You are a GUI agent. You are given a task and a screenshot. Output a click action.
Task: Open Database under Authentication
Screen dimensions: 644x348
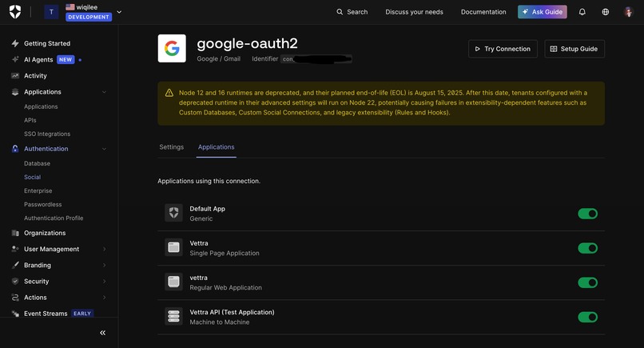pyautogui.click(x=37, y=163)
